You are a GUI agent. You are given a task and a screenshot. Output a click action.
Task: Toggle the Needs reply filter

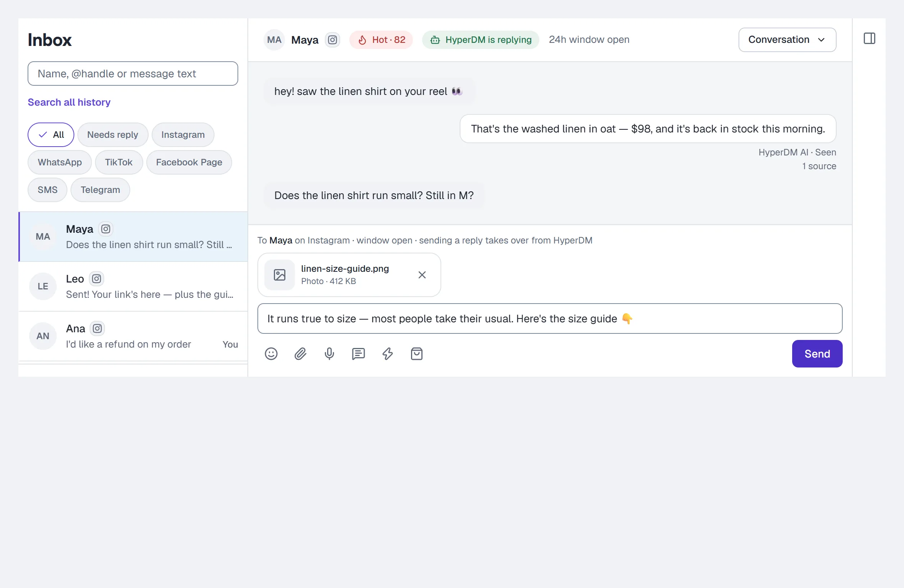click(x=113, y=135)
